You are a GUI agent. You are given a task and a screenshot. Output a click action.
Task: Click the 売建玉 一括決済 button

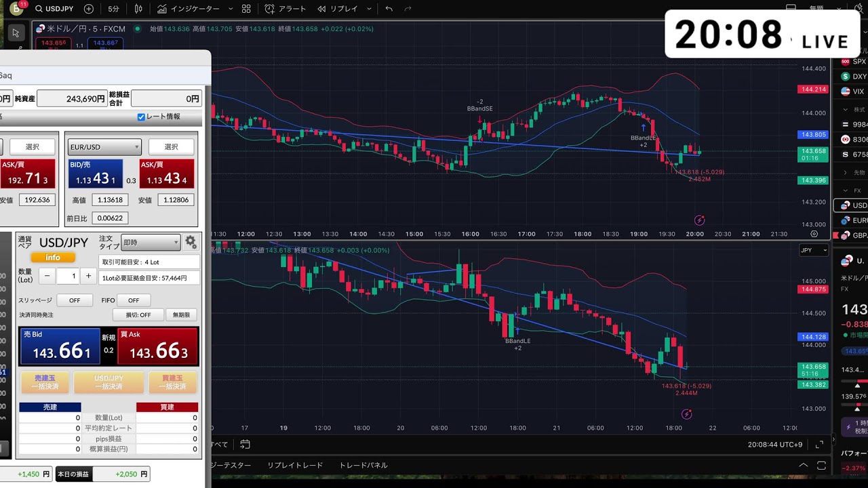coord(46,382)
